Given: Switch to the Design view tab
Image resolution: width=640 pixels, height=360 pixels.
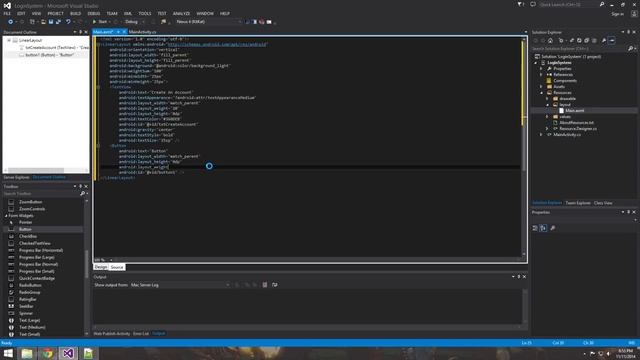Looking at the screenshot, I should pyautogui.click(x=101, y=267).
